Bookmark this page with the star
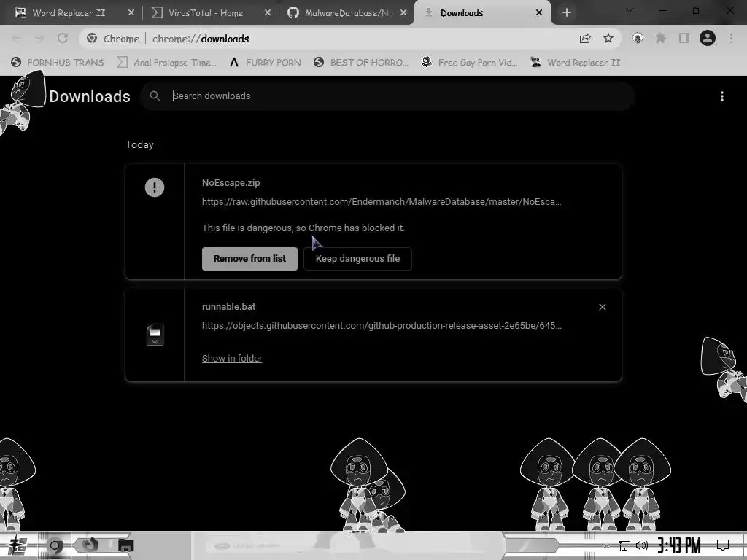Screen dimensions: 747x560 tap(608, 39)
